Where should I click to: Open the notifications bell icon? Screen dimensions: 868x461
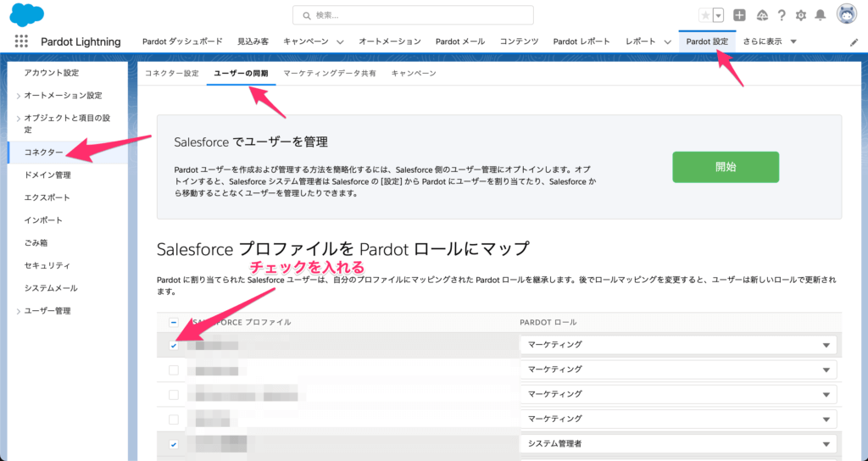[x=821, y=15]
